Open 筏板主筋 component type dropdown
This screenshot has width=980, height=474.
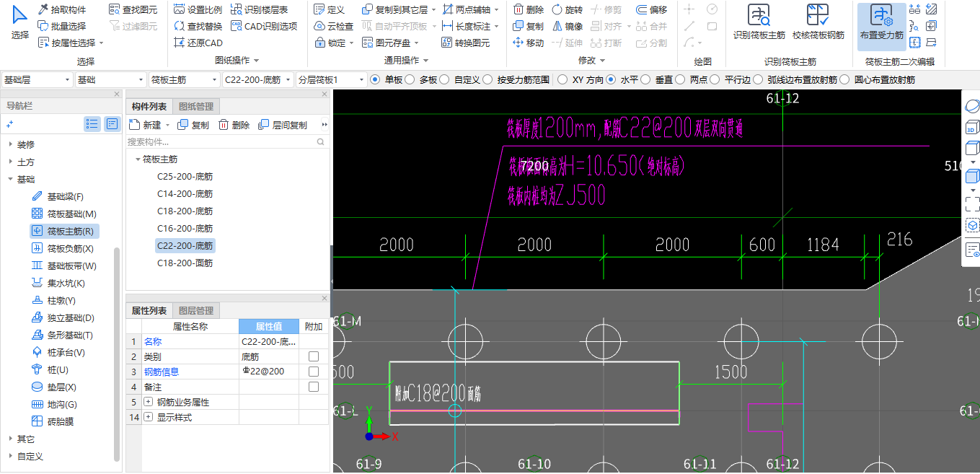click(x=184, y=80)
